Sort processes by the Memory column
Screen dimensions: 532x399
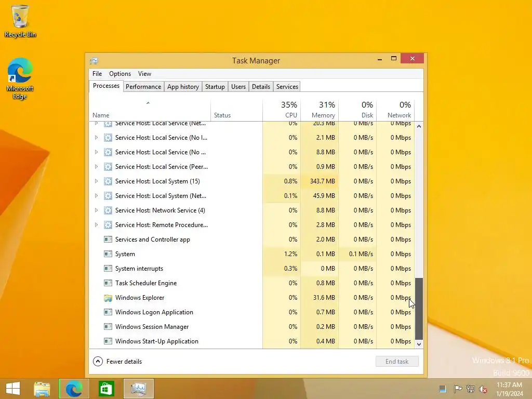point(320,110)
